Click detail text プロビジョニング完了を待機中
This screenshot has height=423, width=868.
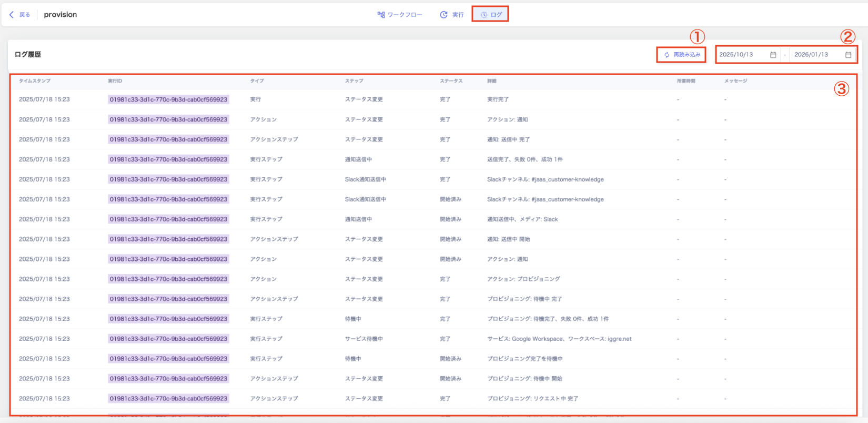(525, 359)
